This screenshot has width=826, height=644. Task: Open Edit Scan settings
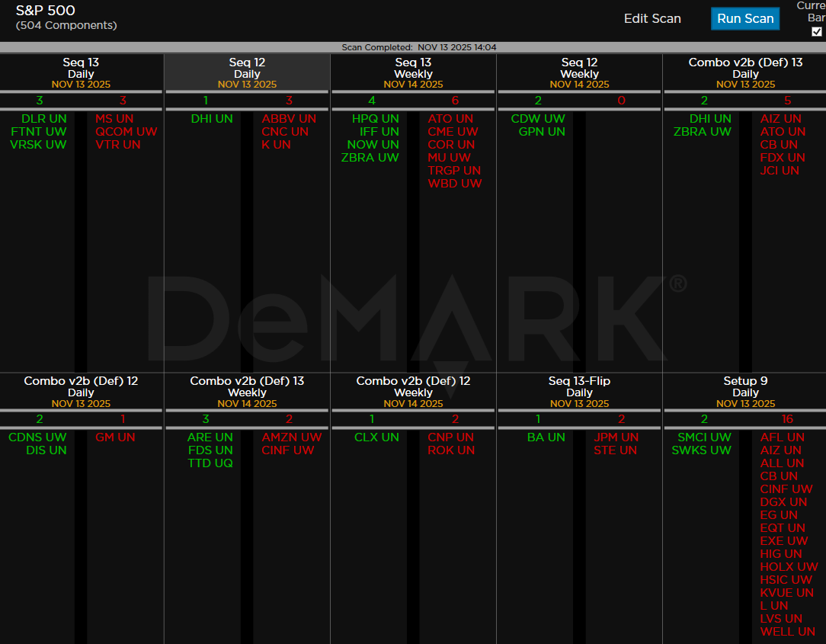click(652, 19)
